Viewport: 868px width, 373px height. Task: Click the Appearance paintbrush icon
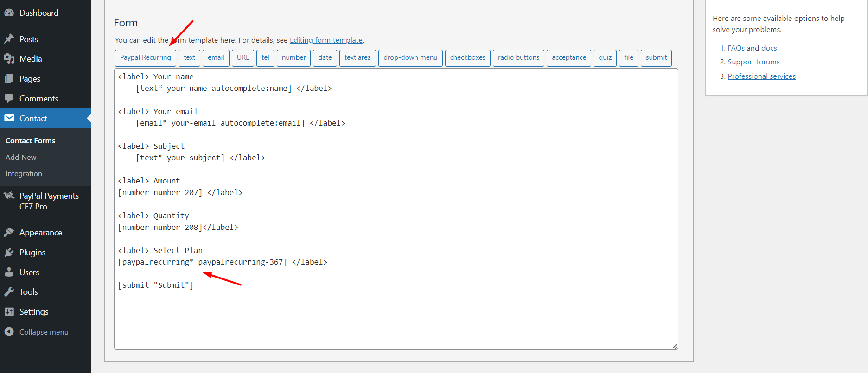(x=9, y=232)
